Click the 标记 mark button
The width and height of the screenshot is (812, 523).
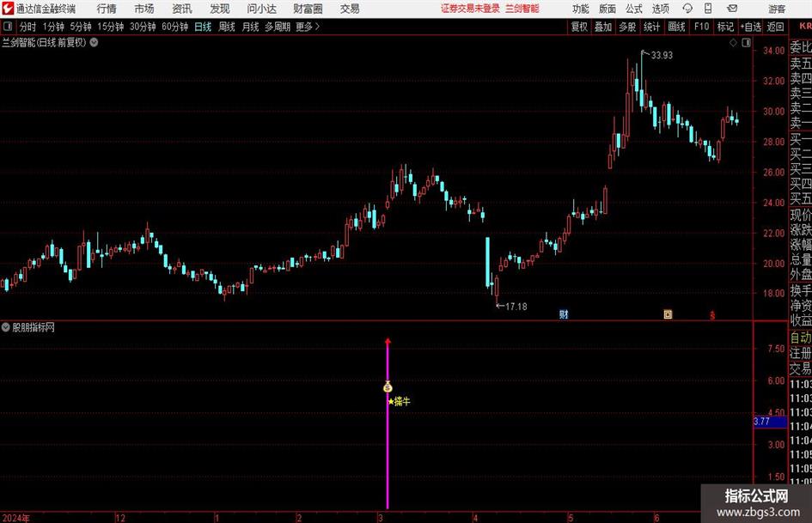pyautogui.click(x=725, y=27)
